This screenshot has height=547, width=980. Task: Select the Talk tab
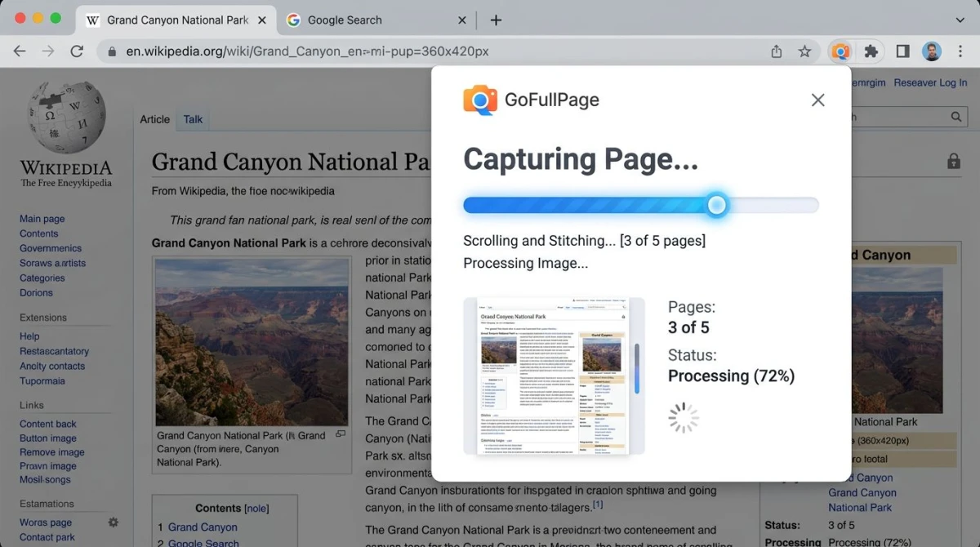pyautogui.click(x=193, y=119)
